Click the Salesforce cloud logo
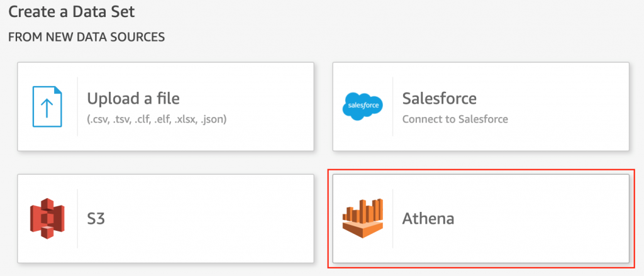Screen dimensions: 644x276 362,106
